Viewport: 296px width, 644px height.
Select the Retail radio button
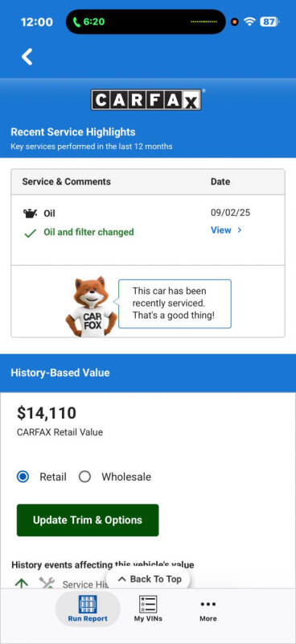point(23,477)
